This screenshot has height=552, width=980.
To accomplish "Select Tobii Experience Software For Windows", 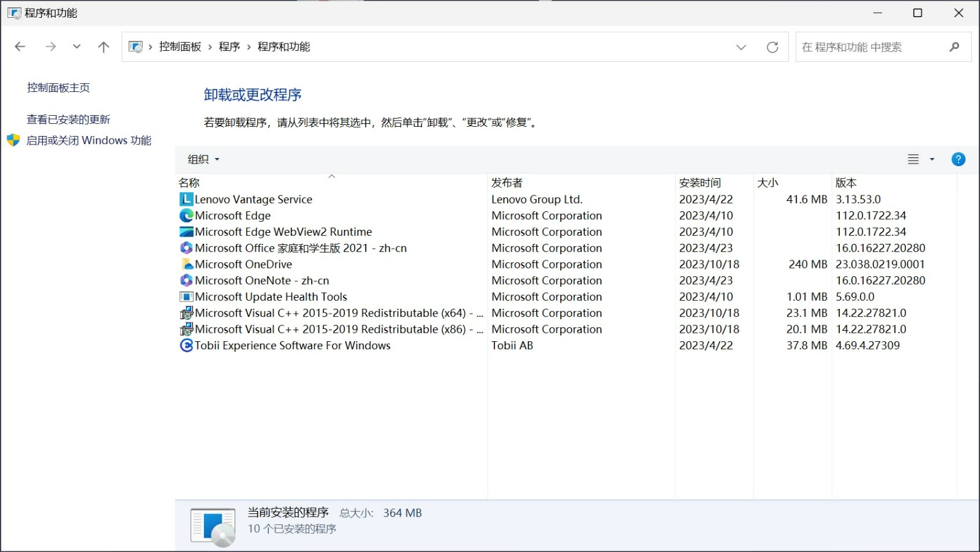I will pyautogui.click(x=293, y=346).
